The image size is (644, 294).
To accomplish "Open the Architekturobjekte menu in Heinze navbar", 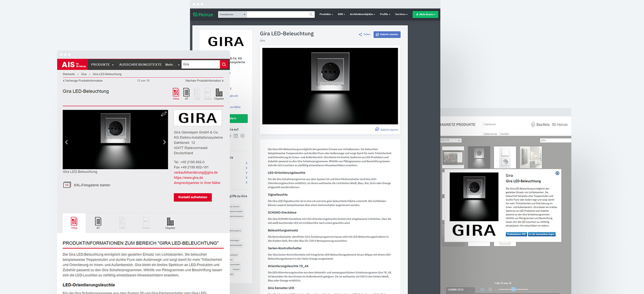I will point(362,14).
